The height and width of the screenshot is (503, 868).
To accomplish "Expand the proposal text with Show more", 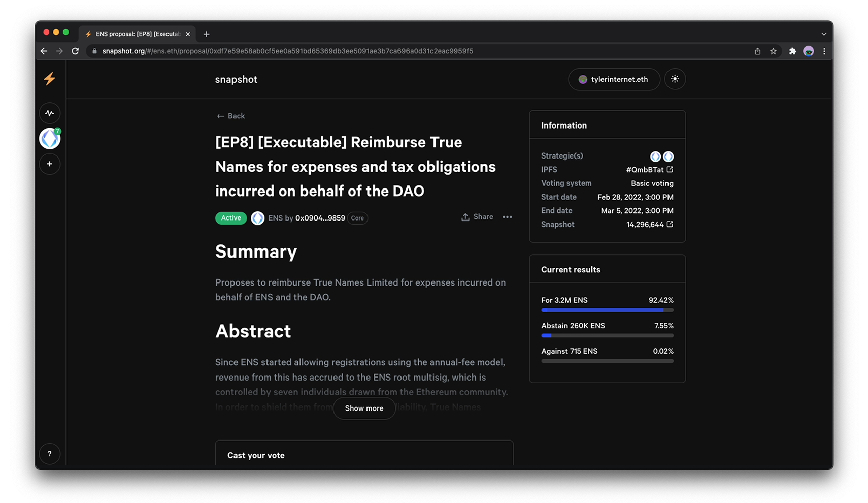I will [x=364, y=408].
